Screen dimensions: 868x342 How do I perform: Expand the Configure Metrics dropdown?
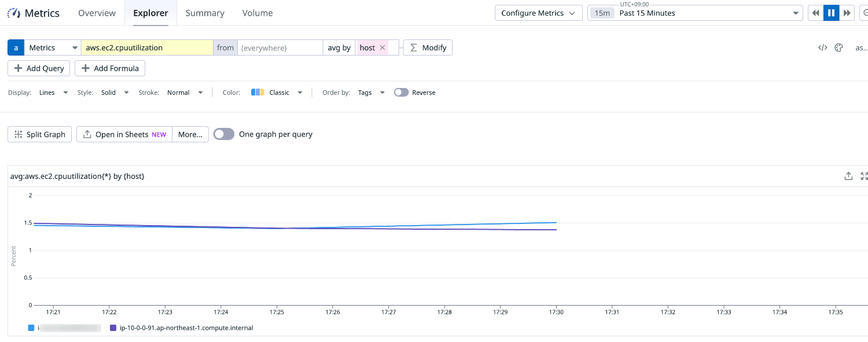click(x=538, y=13)
